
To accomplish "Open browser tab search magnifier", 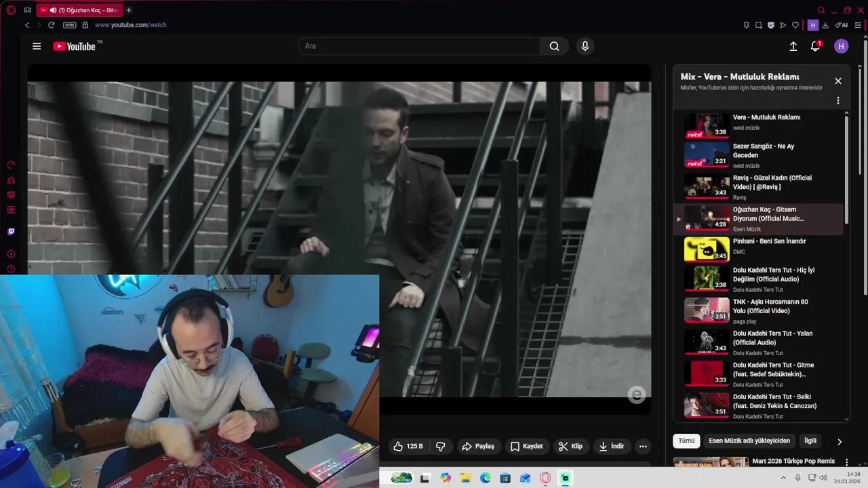I will (821, 10).
